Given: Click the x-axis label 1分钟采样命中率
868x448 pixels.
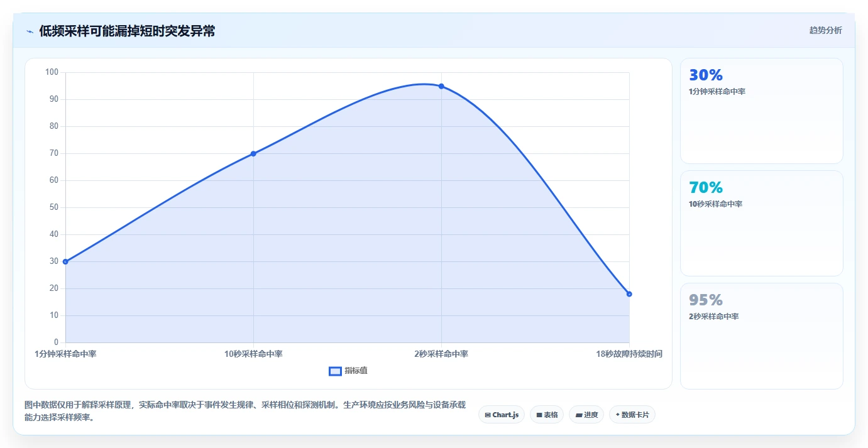Looking at the screenshot, I should pyautogui.click(x=65, y=354).
